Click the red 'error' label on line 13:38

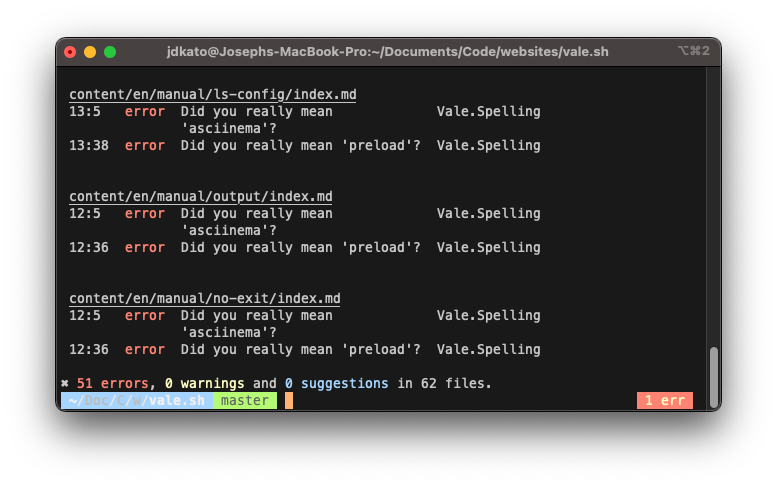[x=145, y=146]
